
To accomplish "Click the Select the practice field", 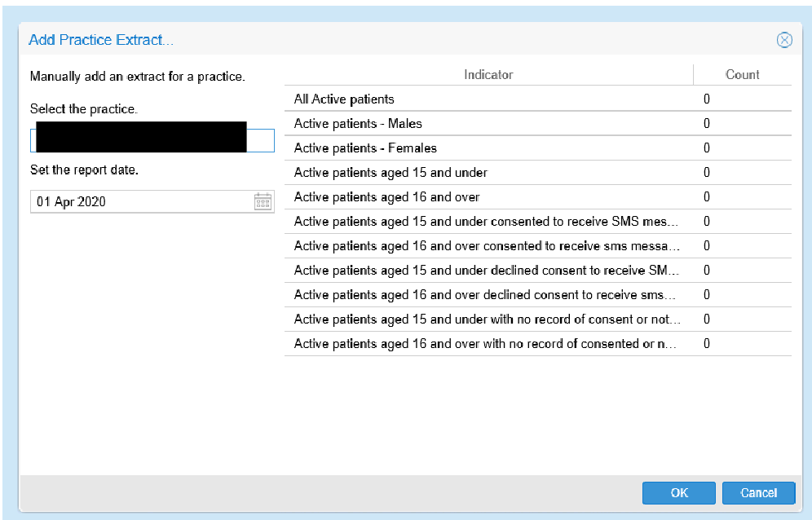I will click(152, 140).
